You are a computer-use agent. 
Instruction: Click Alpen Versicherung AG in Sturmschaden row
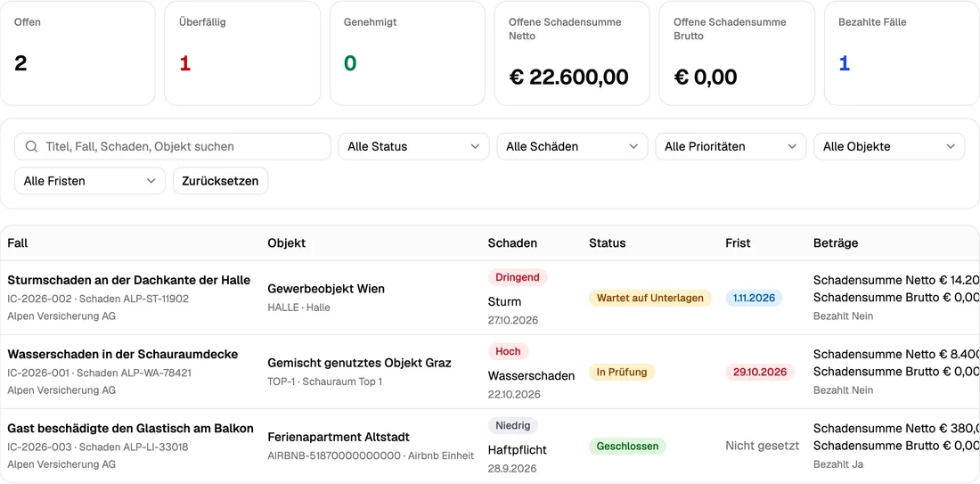pyautogui.click(x=61, y=316)
